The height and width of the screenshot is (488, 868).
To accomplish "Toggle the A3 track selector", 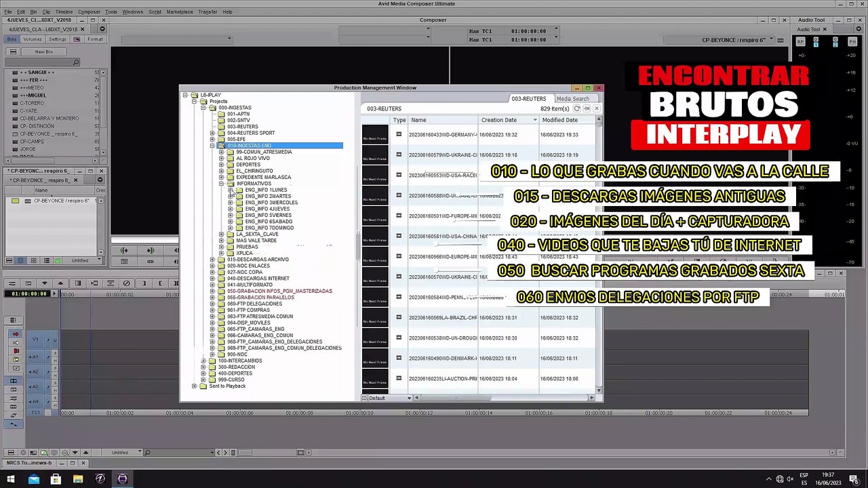I will tap(35, 387).
